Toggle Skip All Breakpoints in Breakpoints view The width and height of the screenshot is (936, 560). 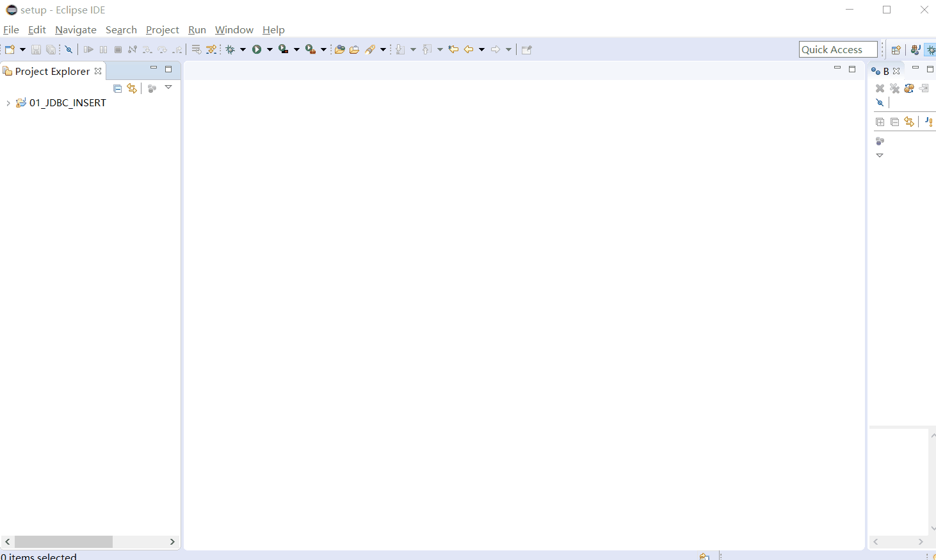click(x=880, y=102)
